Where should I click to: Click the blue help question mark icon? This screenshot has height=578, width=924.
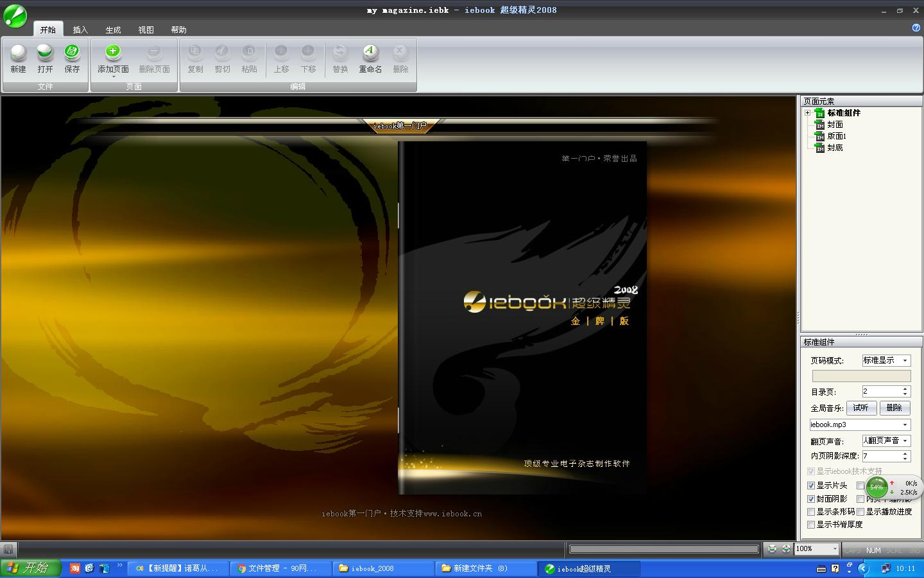pos(916,28)
